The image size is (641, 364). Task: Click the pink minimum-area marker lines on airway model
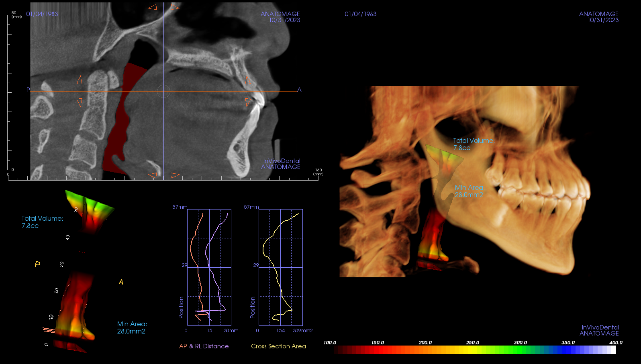coord(49,330)
